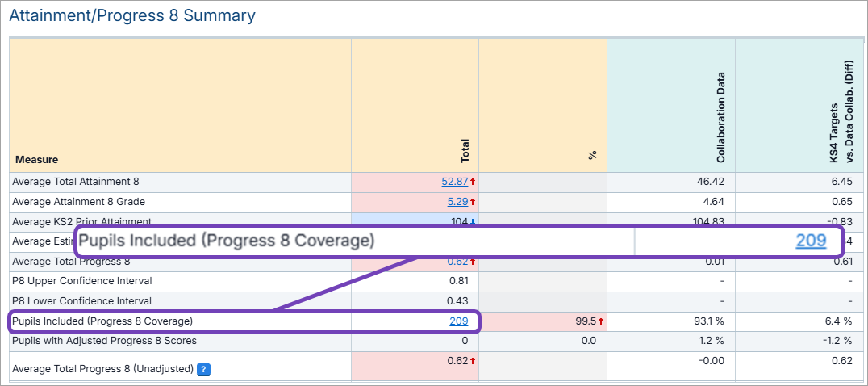
Task: Click red up arrow next to 5.29
Action: click(473, 202)
